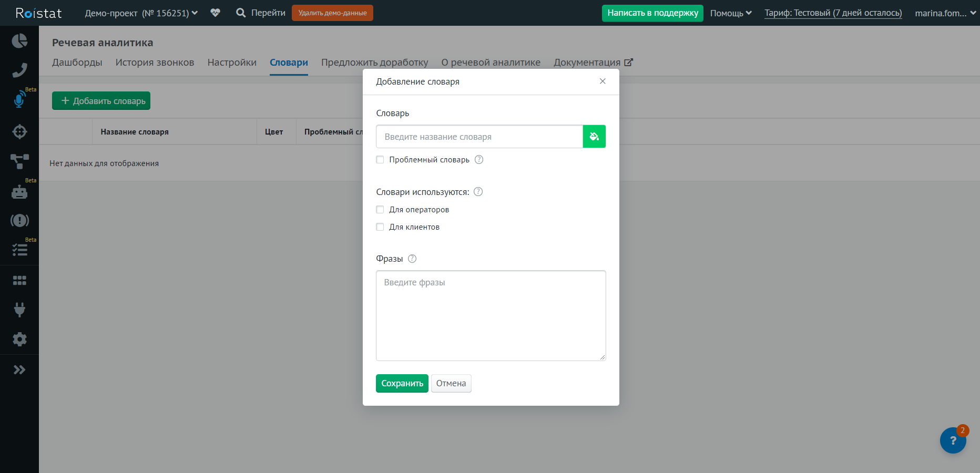The image size is (980, 473).
Task: Open the integrations plug icon
Action: coord(19,310)
